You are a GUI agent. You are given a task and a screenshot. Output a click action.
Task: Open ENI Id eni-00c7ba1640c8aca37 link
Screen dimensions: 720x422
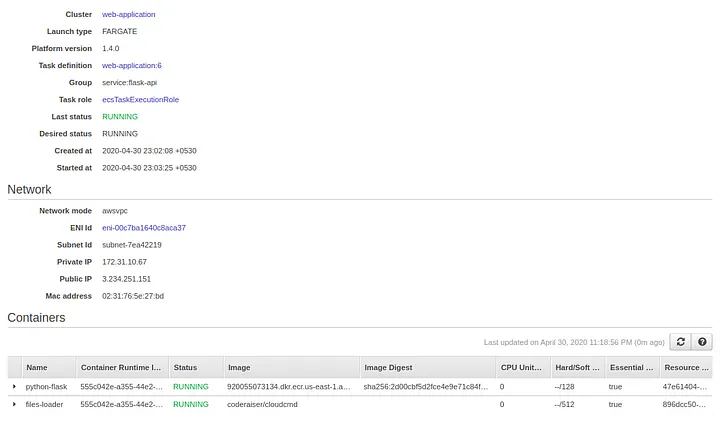(144, 228)
